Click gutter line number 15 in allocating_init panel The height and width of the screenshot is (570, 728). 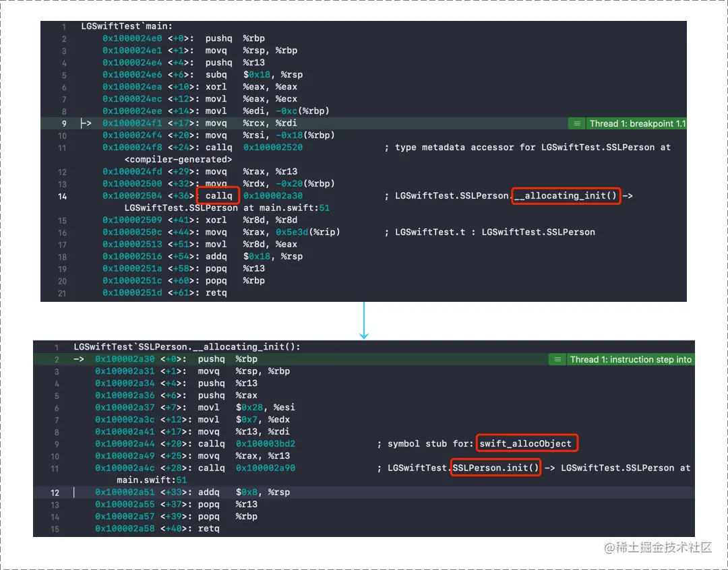click(55, 529)
